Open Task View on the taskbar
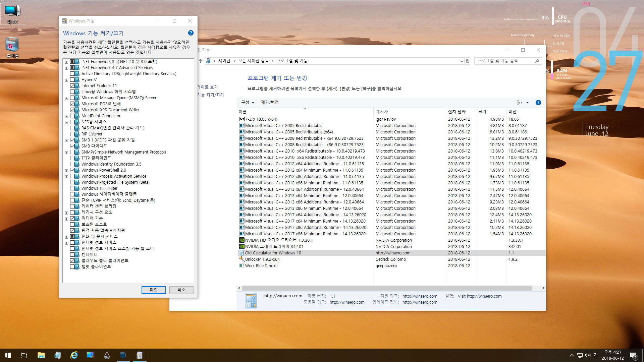The width and height of the screenshot is (644, 362). point(24,355)
